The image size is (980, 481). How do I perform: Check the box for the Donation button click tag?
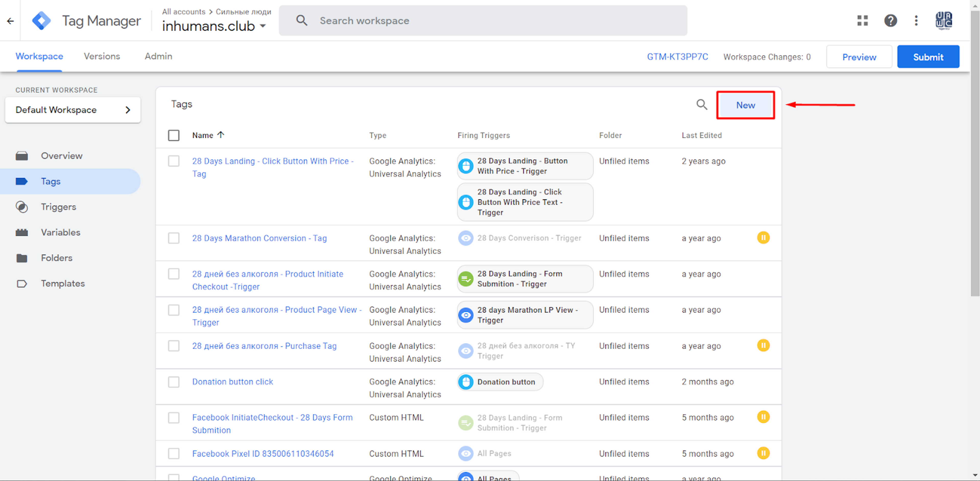click(x=174, y=382)
